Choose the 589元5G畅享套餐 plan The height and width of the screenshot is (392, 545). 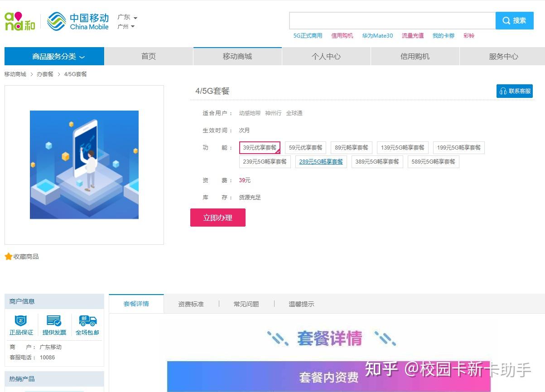point(433,162)
